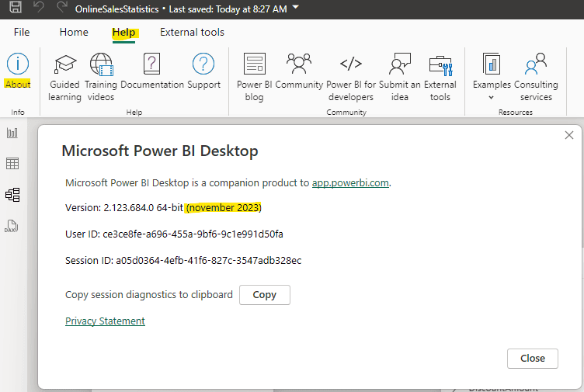Click the Copy diagnostics button
Screen dimensions: 584x392
pyautogui.click(x=265, y=295)
